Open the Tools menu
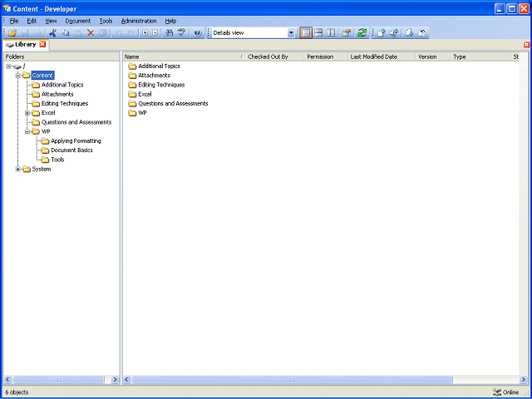The image size is (532, 399). 106,21
